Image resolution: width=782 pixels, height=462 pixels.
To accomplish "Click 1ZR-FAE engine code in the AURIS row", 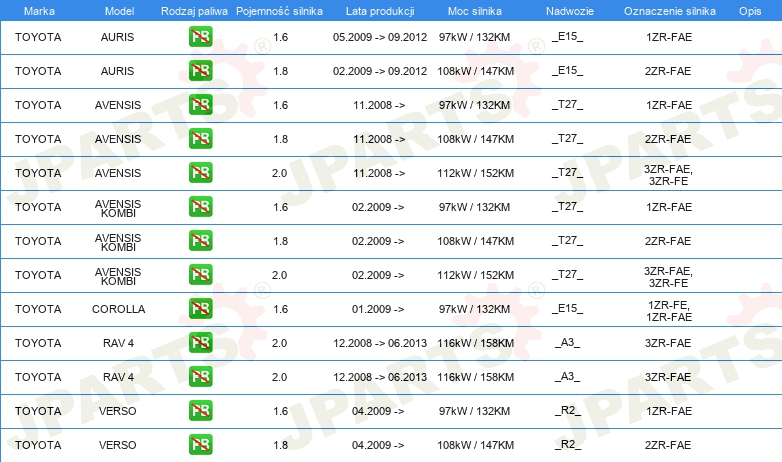I will click(669, 37).
